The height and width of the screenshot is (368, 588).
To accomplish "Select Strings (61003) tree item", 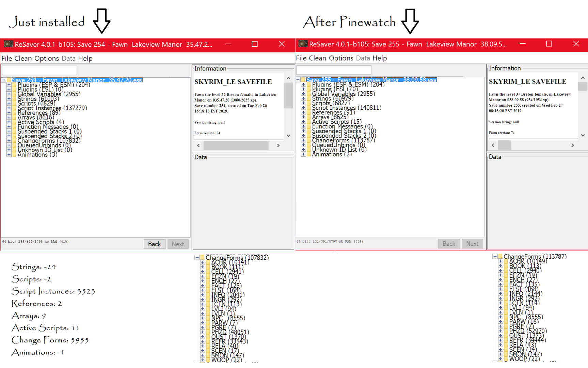I will click(x=38, y=99).
